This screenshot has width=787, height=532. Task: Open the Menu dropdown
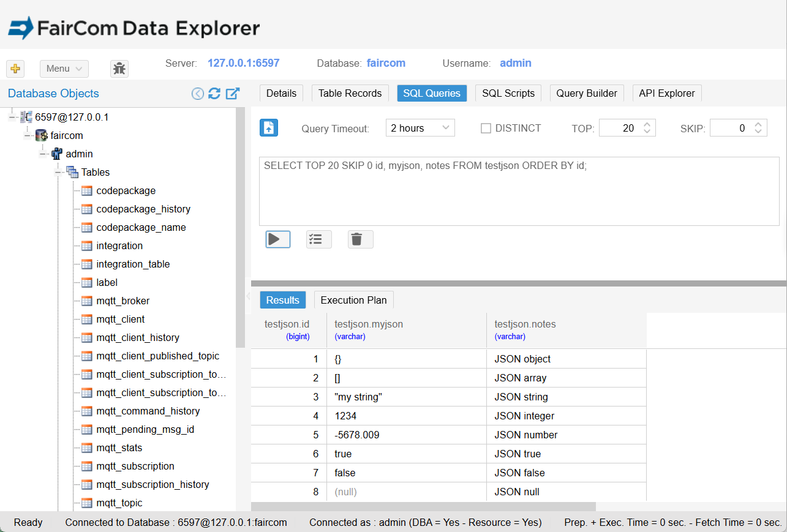(64, 69)
